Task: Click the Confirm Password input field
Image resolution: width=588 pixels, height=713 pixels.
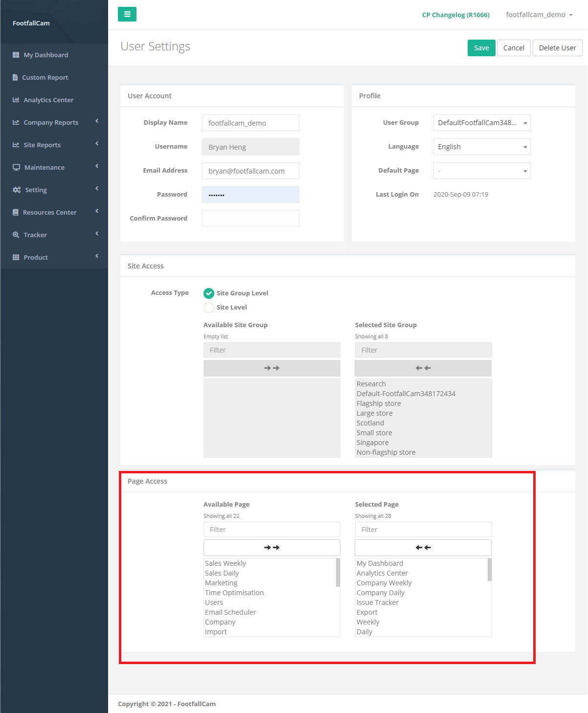Action: coord(250,219)
